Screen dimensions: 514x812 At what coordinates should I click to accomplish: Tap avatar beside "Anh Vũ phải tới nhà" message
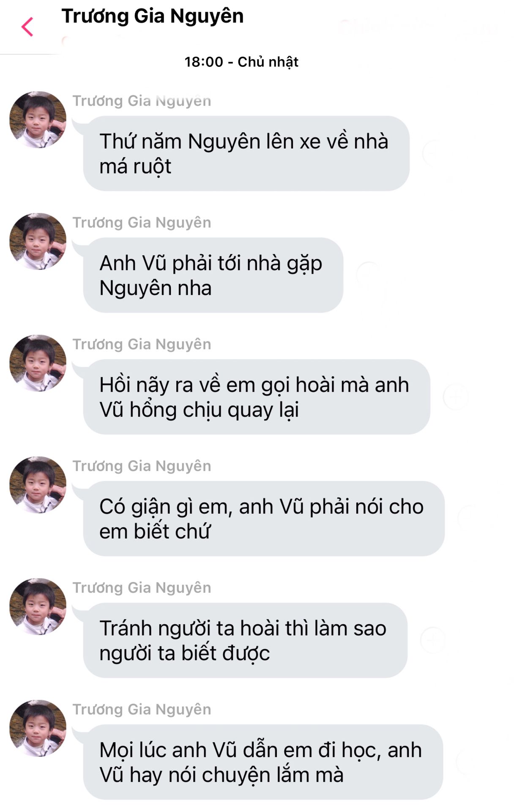coord(38,241)
